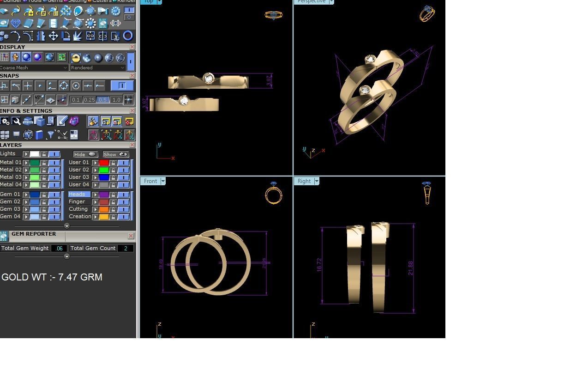Select the Right viewport tab
Viewport: 588px width, 377px height.
click(x=304, y=181)
